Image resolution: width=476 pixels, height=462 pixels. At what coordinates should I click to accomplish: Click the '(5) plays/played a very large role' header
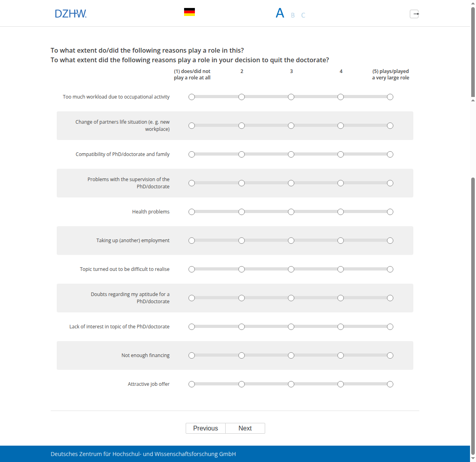coord(391,74)
